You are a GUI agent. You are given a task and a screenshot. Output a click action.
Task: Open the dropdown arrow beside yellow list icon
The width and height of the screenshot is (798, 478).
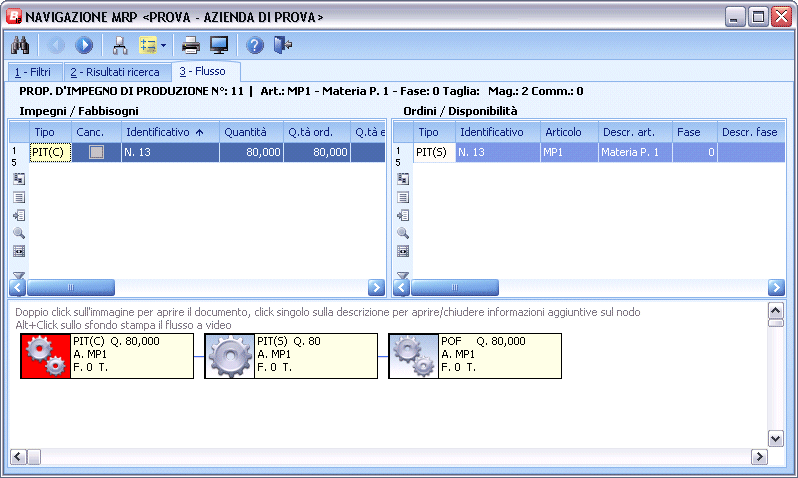(x=163, y=45)
